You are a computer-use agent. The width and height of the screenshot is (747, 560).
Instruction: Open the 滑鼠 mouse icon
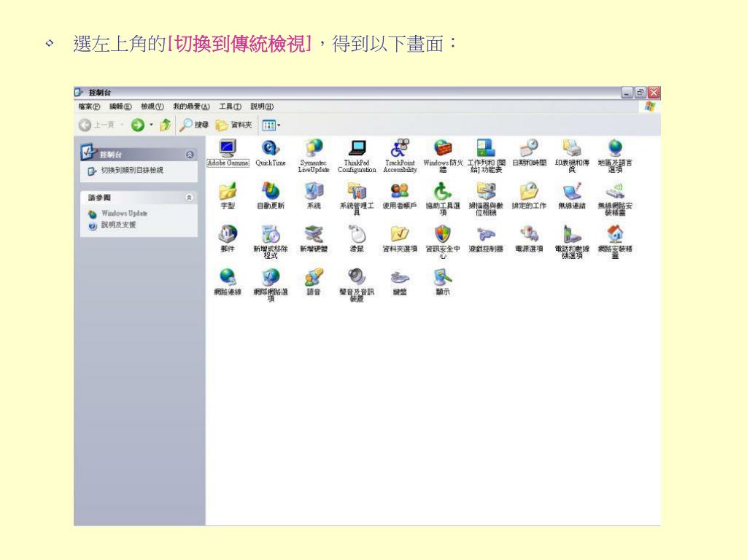click(x=357, y=238)
